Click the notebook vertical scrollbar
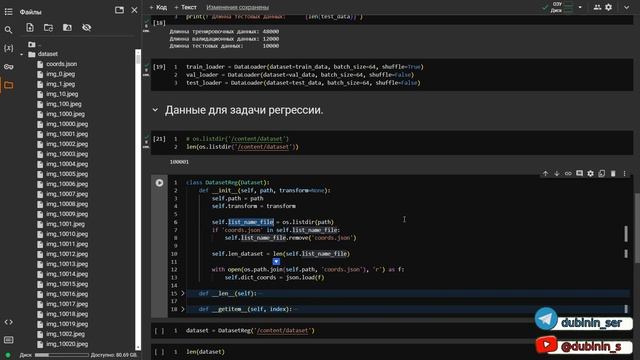Image resolution: width=640 pixels, height=360 pixels. pos(637,227)
